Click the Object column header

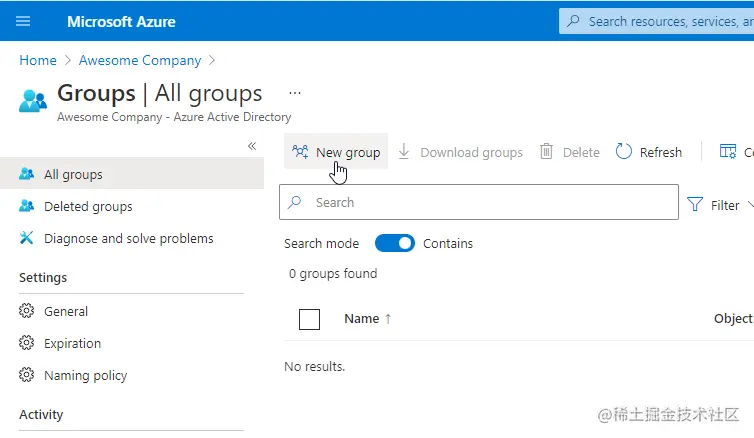(733, 318)
